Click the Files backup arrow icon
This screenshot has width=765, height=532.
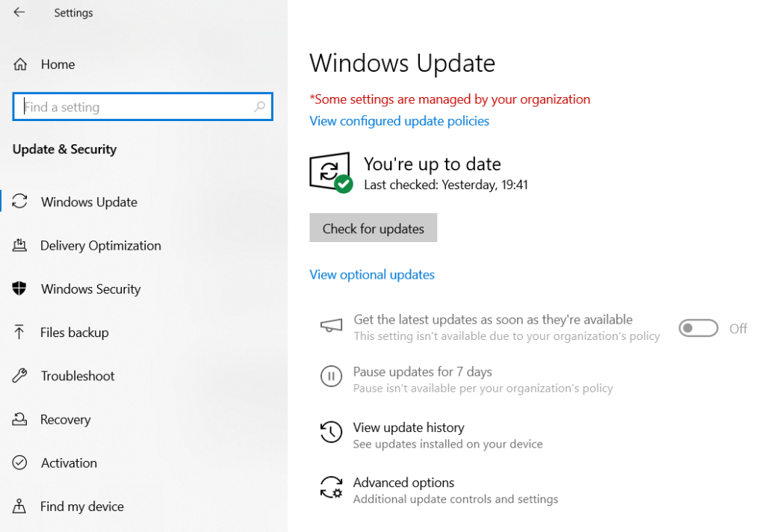tap(19, 332)
